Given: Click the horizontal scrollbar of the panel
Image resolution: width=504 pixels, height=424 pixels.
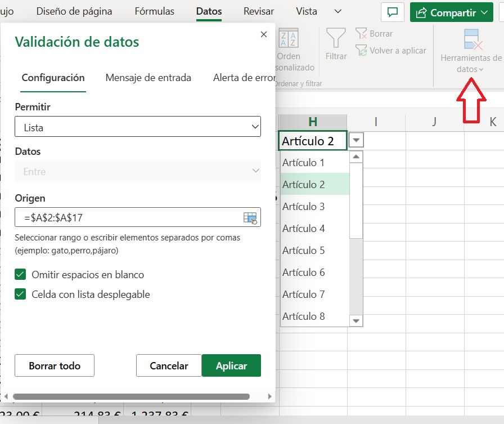Looking at the screenshot, I should 130,396.
